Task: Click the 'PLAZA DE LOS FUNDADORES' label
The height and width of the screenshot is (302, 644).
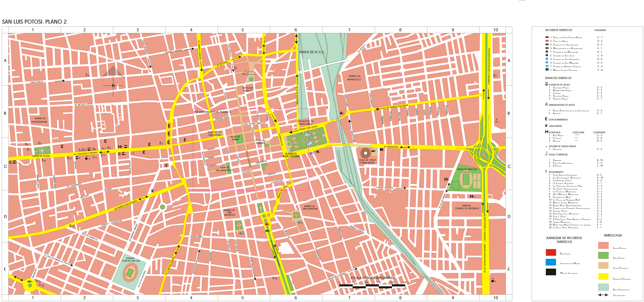Action: click(x=215, y=133)
